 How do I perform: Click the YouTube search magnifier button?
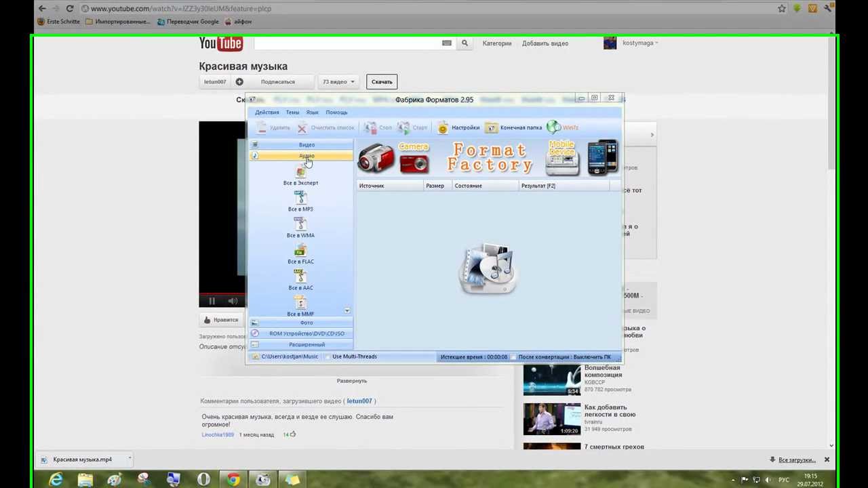pyautogui.click(x=465, y=43)
